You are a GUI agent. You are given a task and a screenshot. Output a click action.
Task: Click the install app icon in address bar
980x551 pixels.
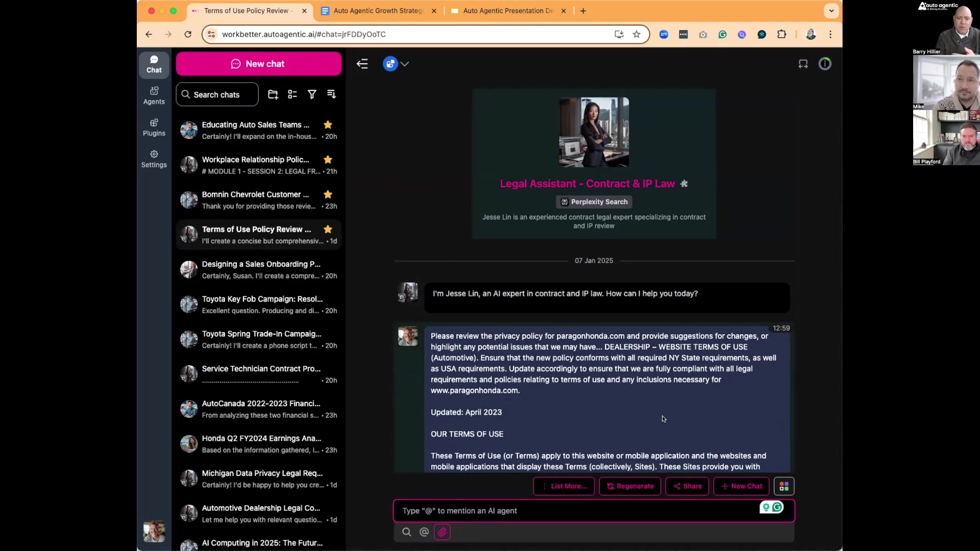(x=619, y=34)
